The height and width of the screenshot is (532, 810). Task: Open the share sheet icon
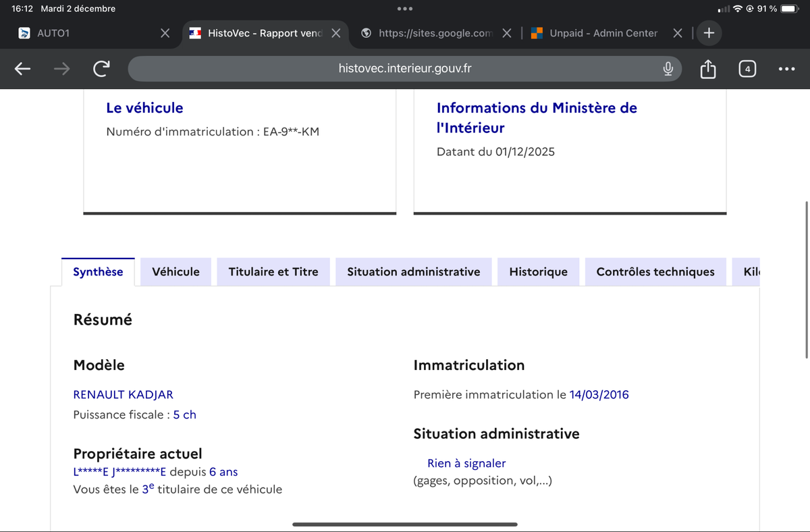(x=707, y=69)
